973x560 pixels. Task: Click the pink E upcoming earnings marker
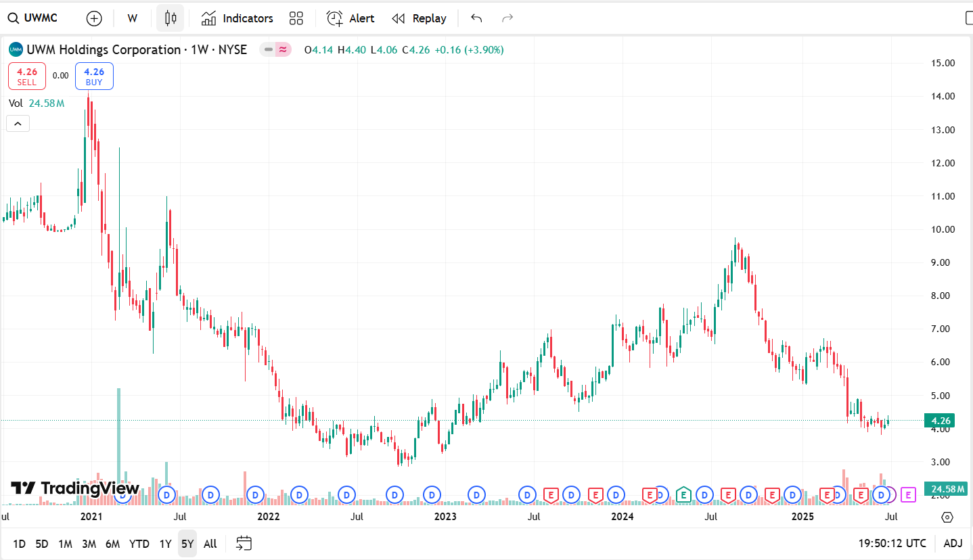point(909,495)
